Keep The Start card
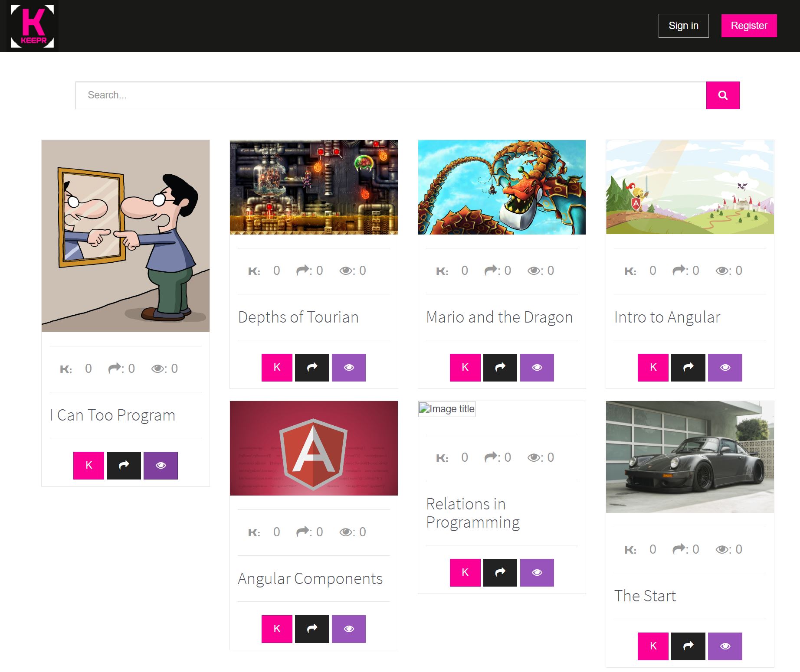 [x=653, y=646]
